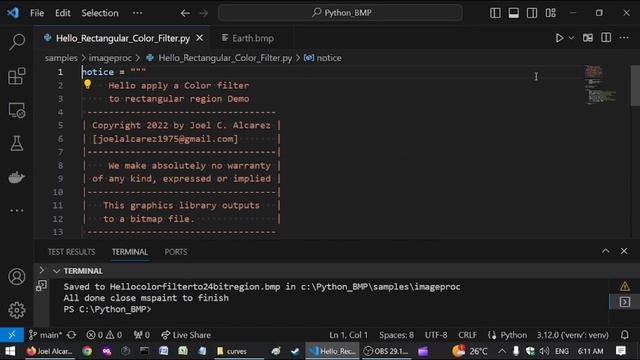Open the Windows Start menu
Screen dimensions: 640x360
[10, 351]
